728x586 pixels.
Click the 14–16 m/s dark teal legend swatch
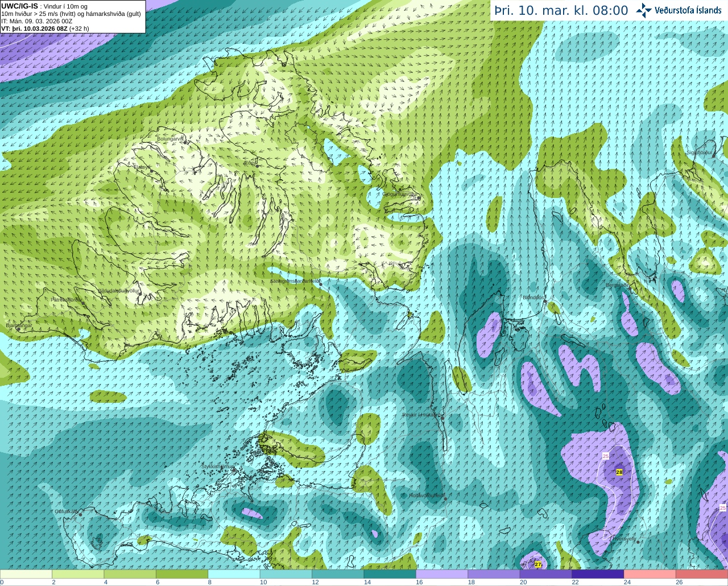point(390,574)
